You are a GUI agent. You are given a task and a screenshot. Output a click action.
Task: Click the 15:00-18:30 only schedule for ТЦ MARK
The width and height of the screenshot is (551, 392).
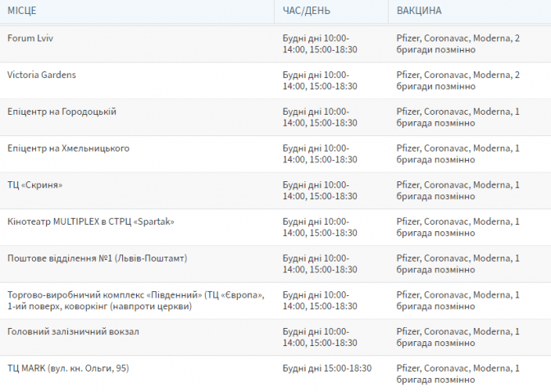point(327,368)
